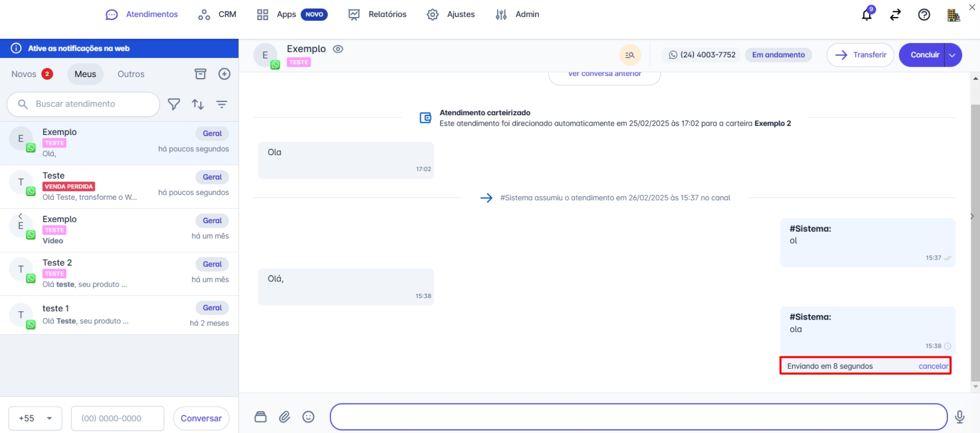Click the archive box icon

[x=200, y=74]
